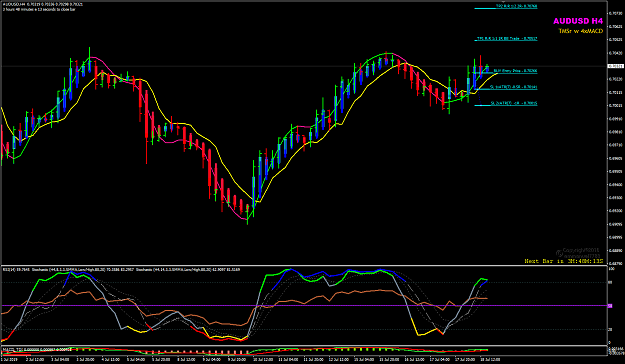Select the Next Bar countdown timer text
625x364 pixels.
point(564,261)
